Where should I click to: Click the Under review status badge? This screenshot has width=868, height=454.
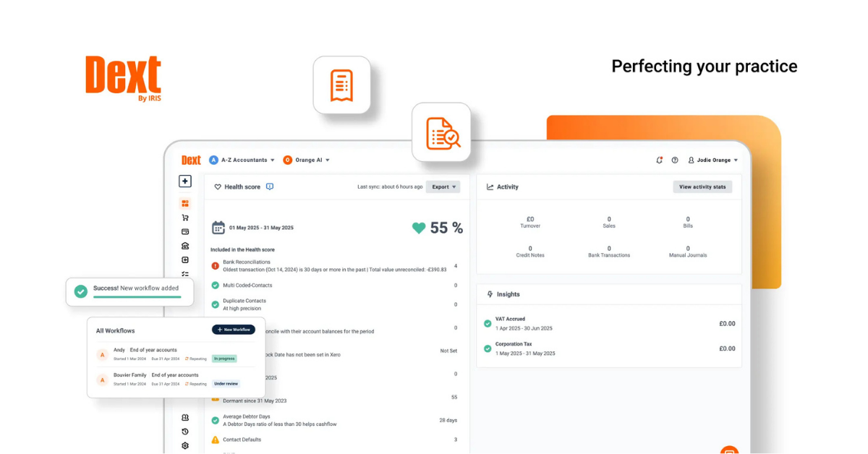226,384
